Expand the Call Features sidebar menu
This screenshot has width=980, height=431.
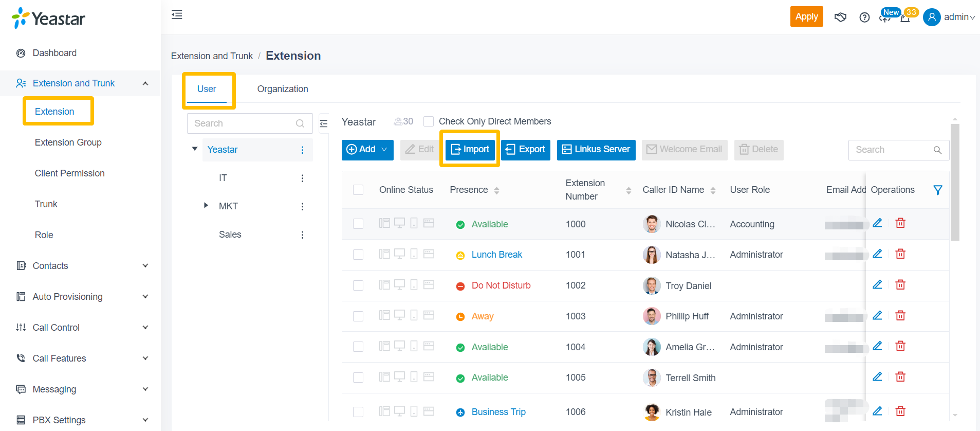(x=145, y=358)
